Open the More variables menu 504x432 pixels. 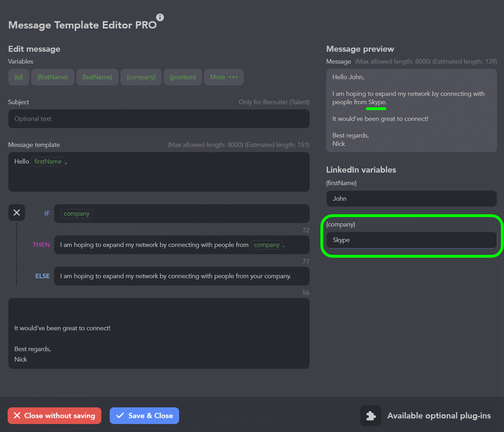click(x=224, y=77)
